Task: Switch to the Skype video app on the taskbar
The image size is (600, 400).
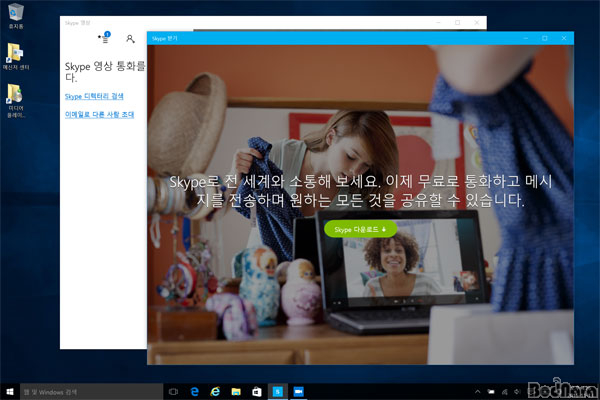Action: (x=298, y=392)
